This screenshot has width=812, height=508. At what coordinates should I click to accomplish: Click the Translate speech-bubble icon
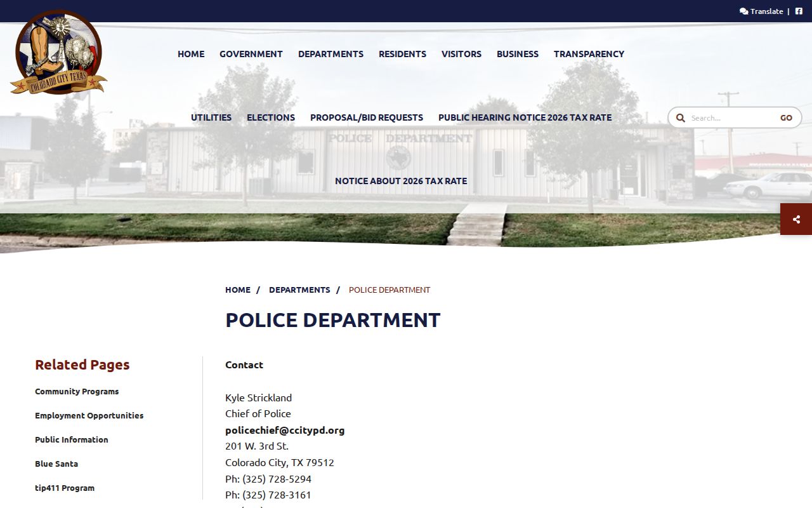pyautogui.click(x=743, y=11)
